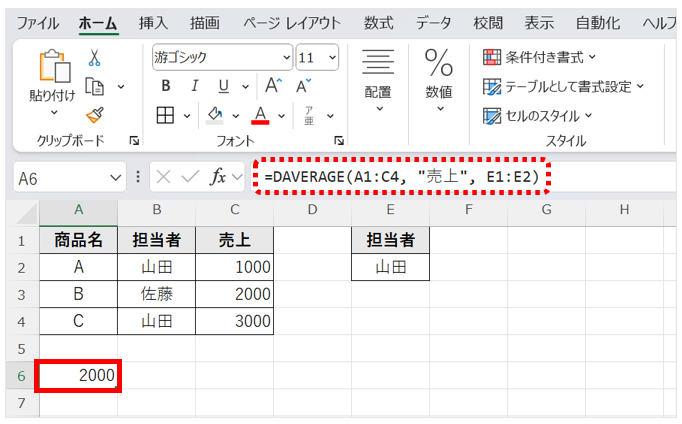Open the ファイル (File) tab
This screenshot has height=424, width=682.
(38, 23)
